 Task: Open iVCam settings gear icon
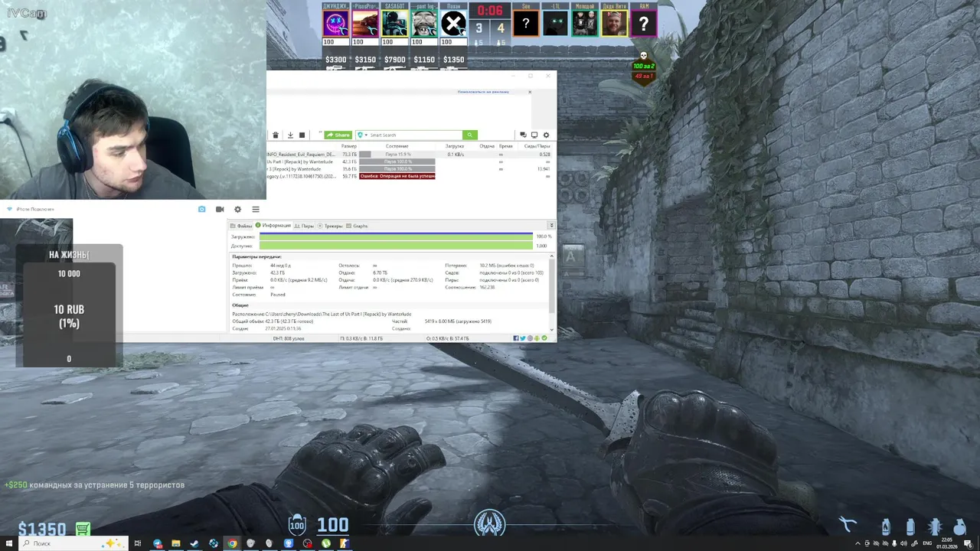pos(237,209)
